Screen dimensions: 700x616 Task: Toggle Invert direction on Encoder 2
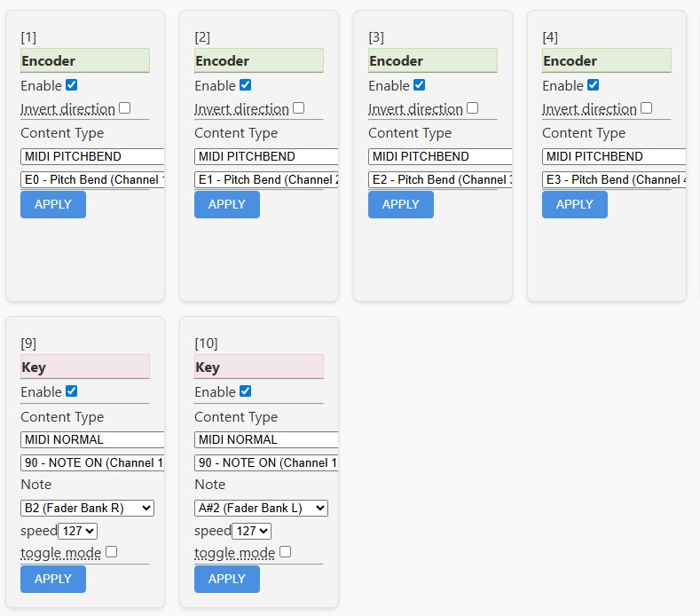(299, 108)
